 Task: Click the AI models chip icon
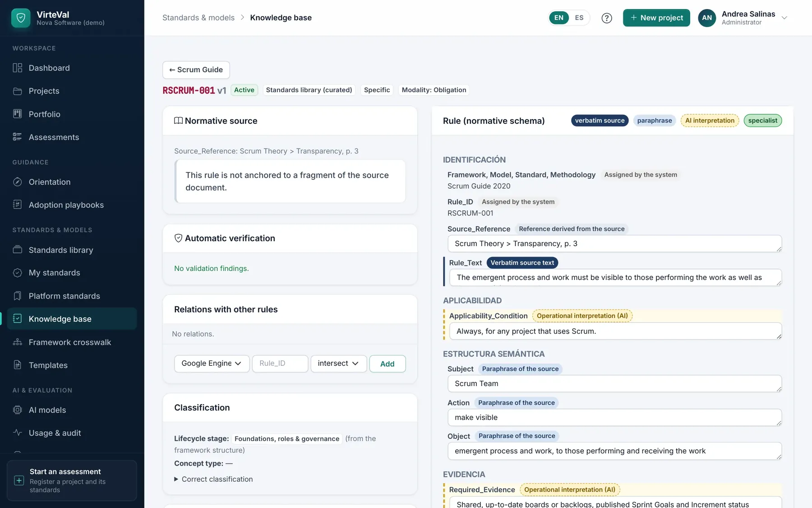tap(18, 410)
